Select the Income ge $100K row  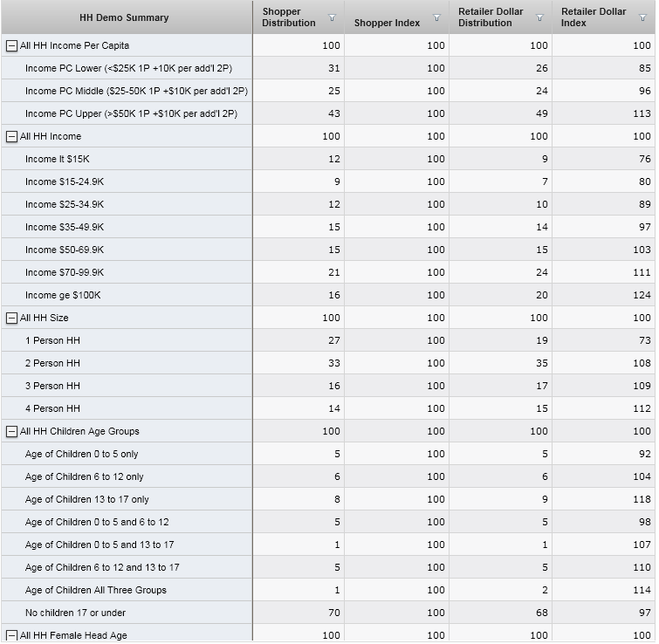pyautogui.click(x=63, y=295)
